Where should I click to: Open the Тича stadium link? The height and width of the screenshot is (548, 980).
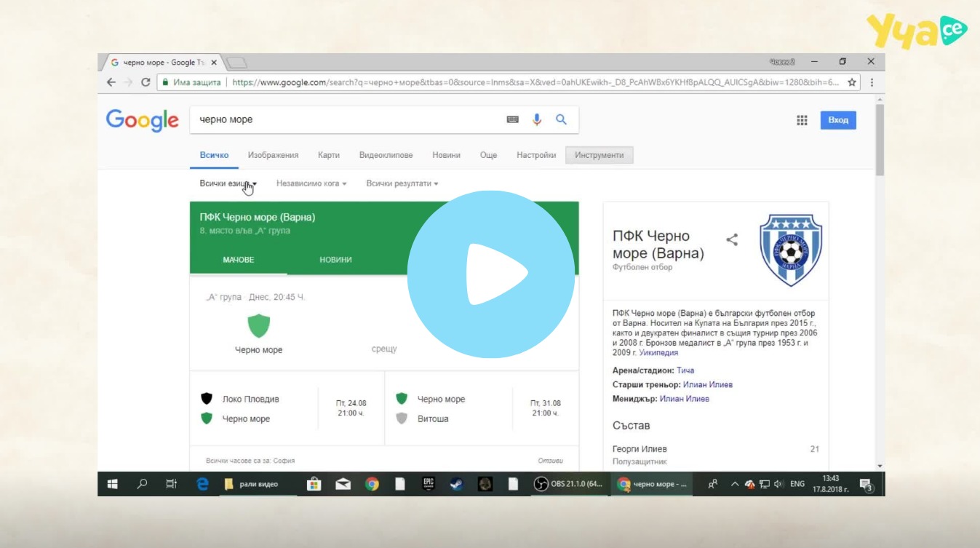(x=685, y=370)
